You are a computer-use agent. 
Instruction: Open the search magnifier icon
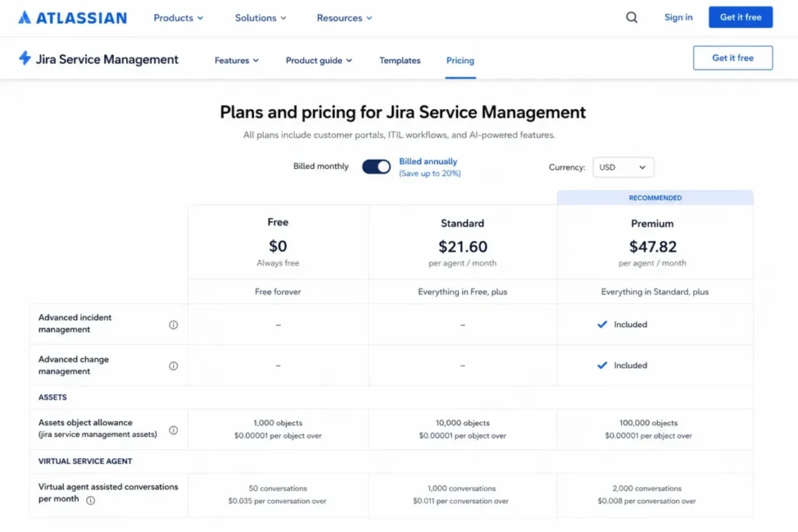pos(631,17)
